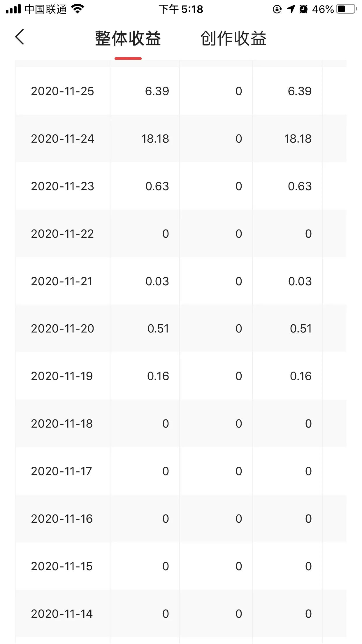The height and width of the screenshot is (644, 362).
Task: Tap the rotation lock status icon
Action: pos(277,9)
